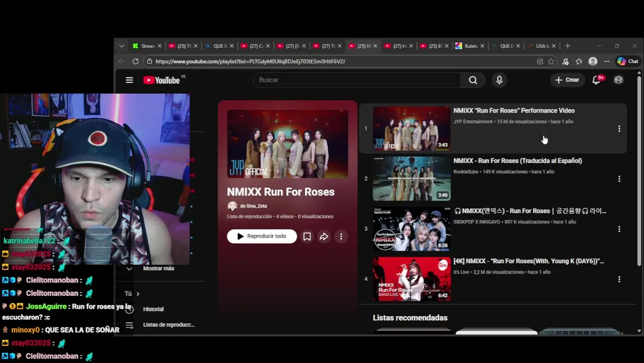The height and width of the screenshot is (363, 644).
Task: View site information lock icon
Action: pyautogui.click(x=149, y=62)
